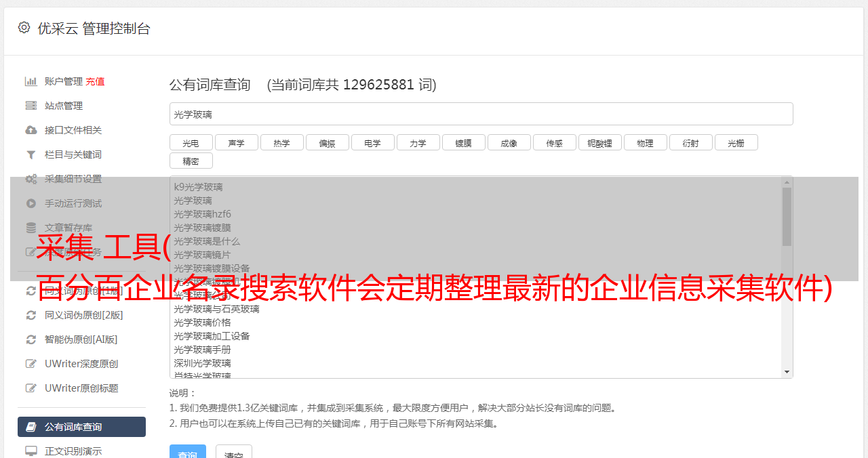Click the bar chart icon for 账户管理

tap(31, 81)
